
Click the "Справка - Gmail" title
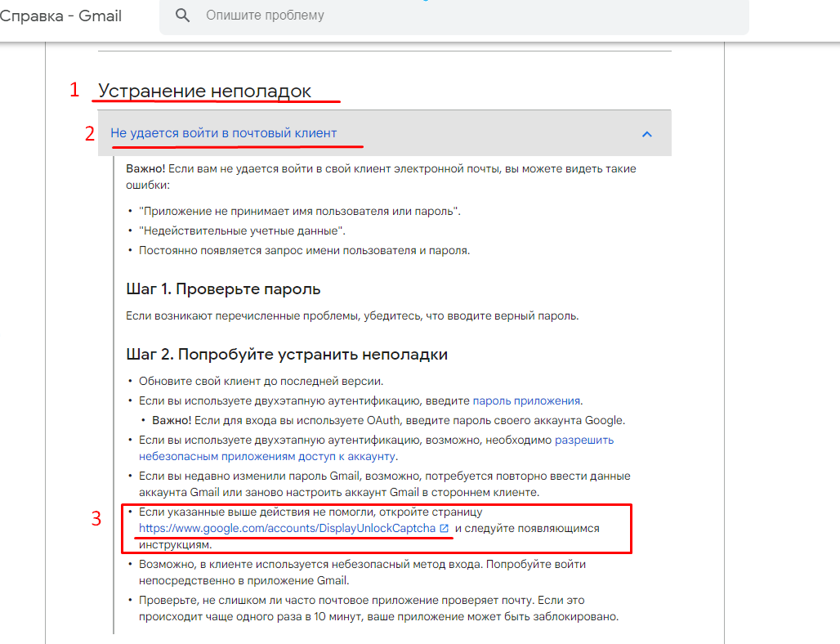[60, 16]
